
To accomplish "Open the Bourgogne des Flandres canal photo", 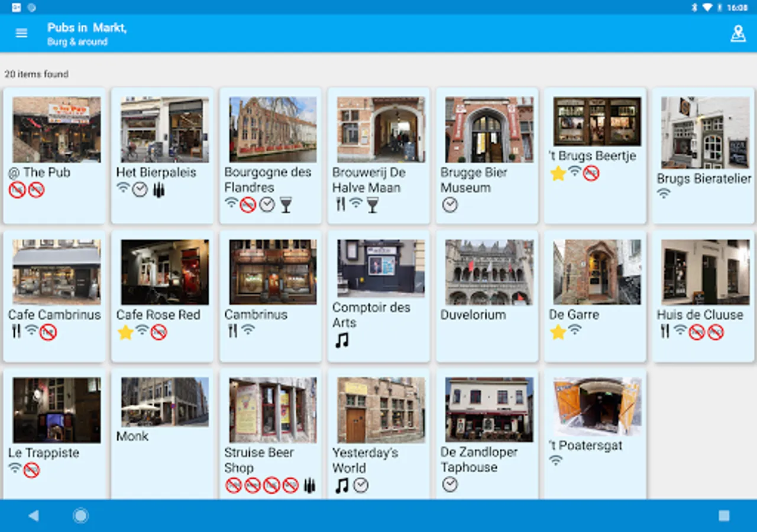I will pyautogui.click(x=273, y=129).
